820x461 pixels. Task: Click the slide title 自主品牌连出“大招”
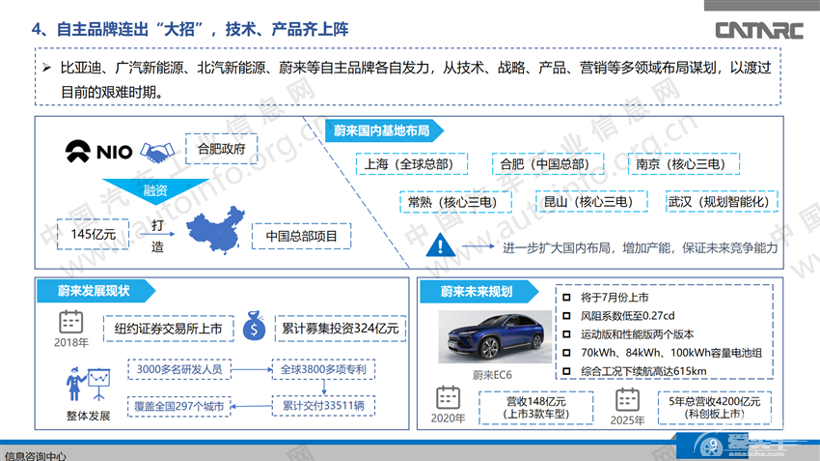click(x=130, y=29)
